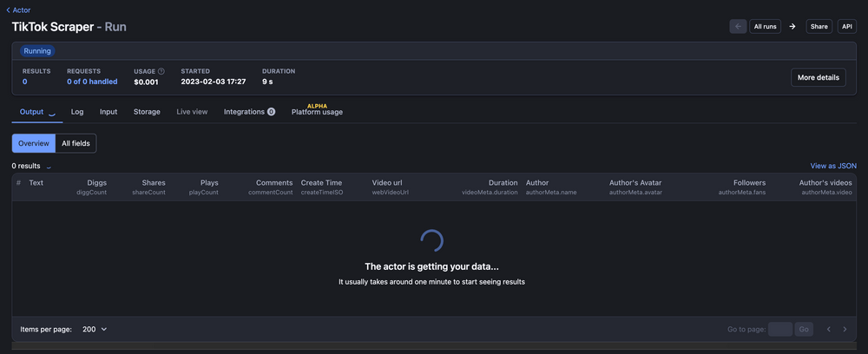
Task: Open the Platform usage tab
Action: 317,112
